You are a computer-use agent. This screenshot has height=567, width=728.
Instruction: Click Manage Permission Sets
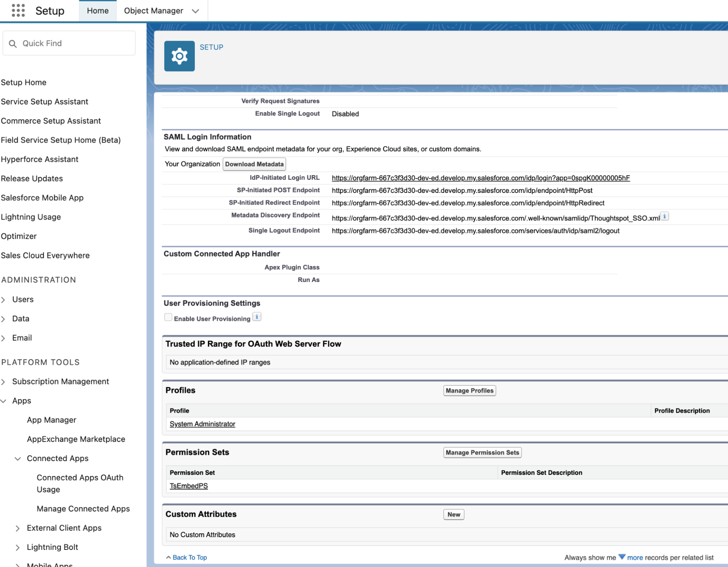click(x=482, y=452)
